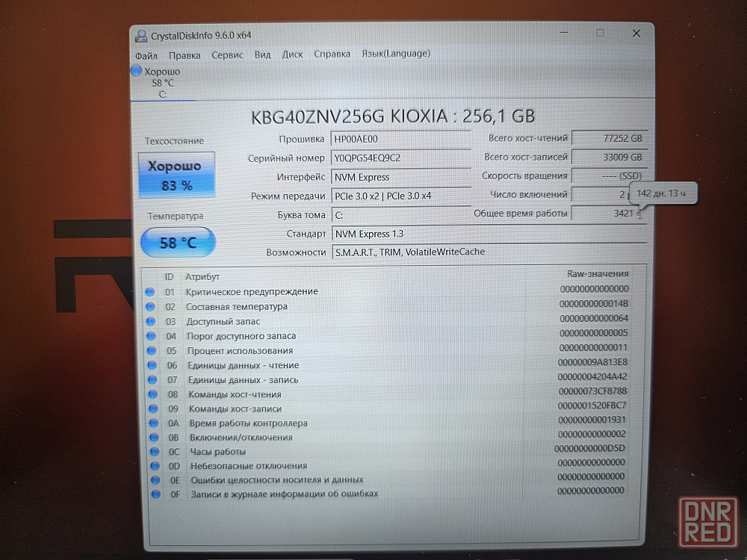Viewport: 747px width, 560px height.
Task: Open the Вид menu
Action: [262, 55]
